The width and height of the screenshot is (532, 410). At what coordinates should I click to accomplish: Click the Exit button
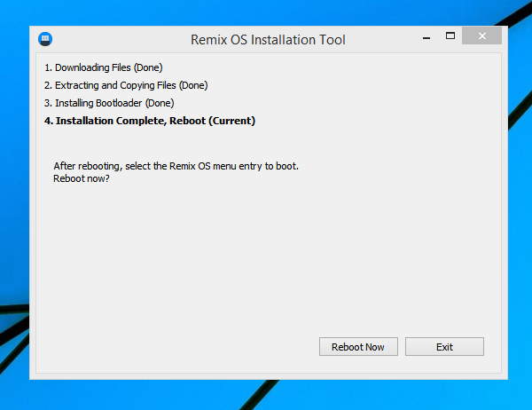[x=444, y=346]
